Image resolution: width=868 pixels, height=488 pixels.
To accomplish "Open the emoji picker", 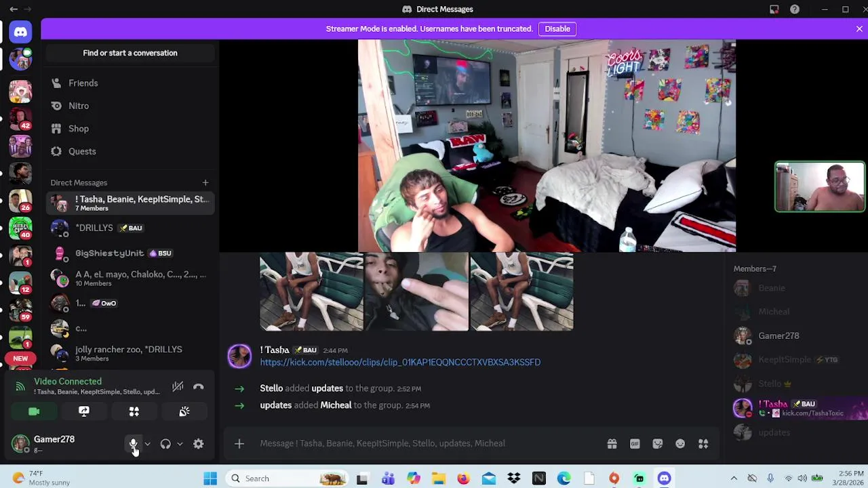I will coord(680,443).
